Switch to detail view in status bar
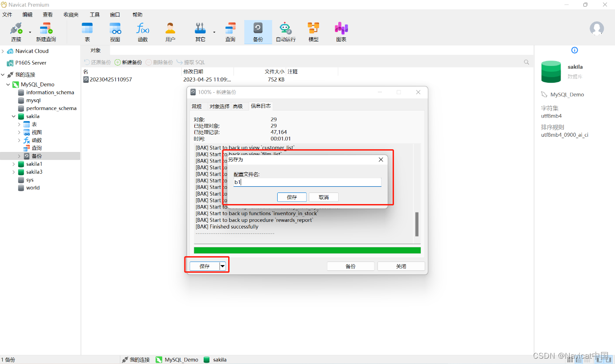Screen dimensions: 615x364 587,360
